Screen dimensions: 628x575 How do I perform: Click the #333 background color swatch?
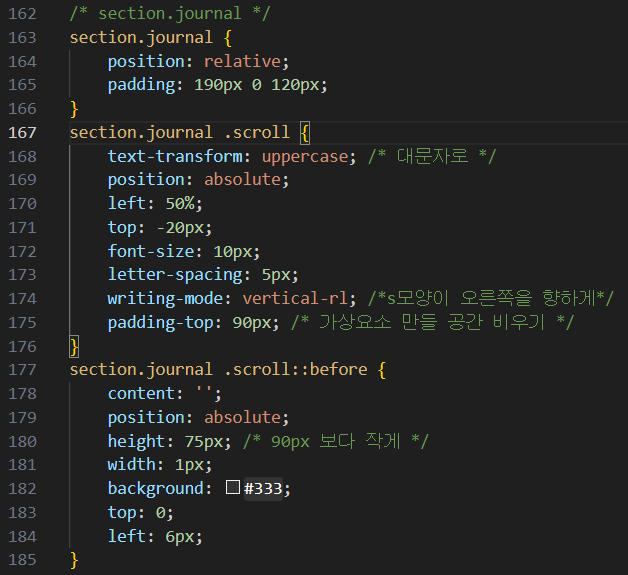pyautogui.click(x=233, y=487)
